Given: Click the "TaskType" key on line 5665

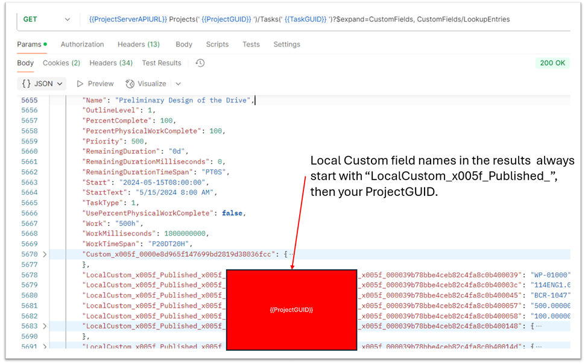Looking at the screenshot, I should coord(104,203).
